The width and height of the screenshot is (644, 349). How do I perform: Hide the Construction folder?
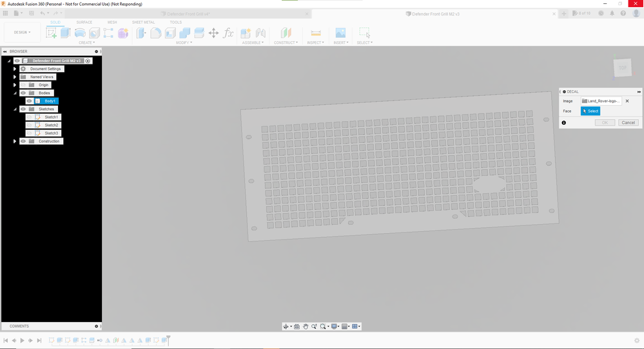pyautogui.click(x=23, y=141)
